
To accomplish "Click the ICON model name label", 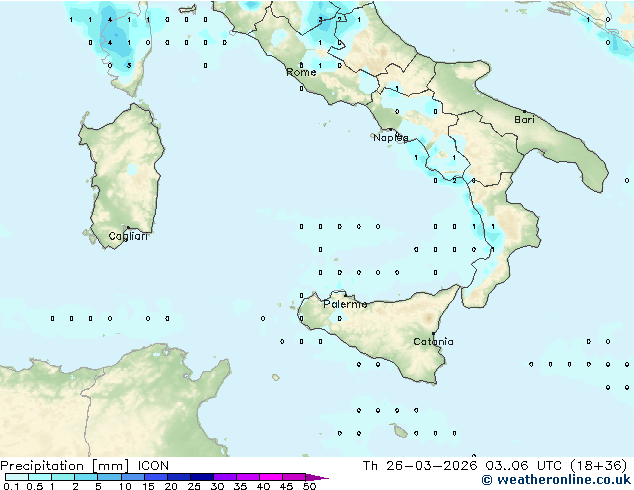I will tap(153, 466).
